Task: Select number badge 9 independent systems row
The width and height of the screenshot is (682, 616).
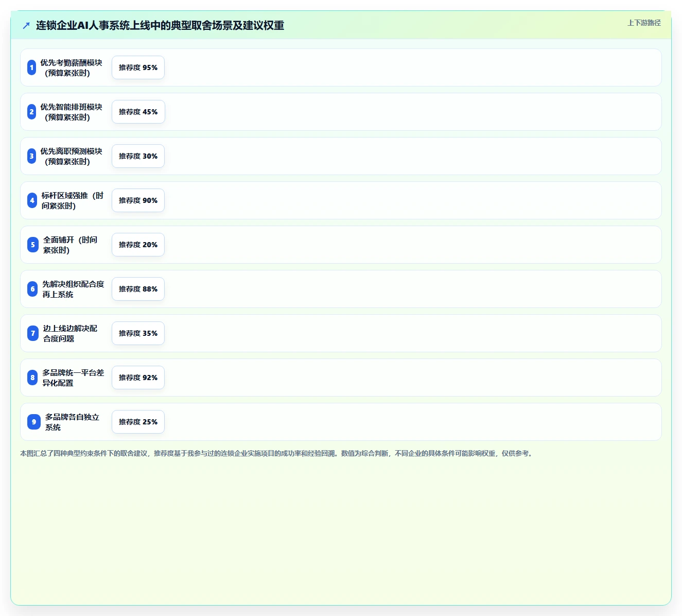Action: click(34, 422)
